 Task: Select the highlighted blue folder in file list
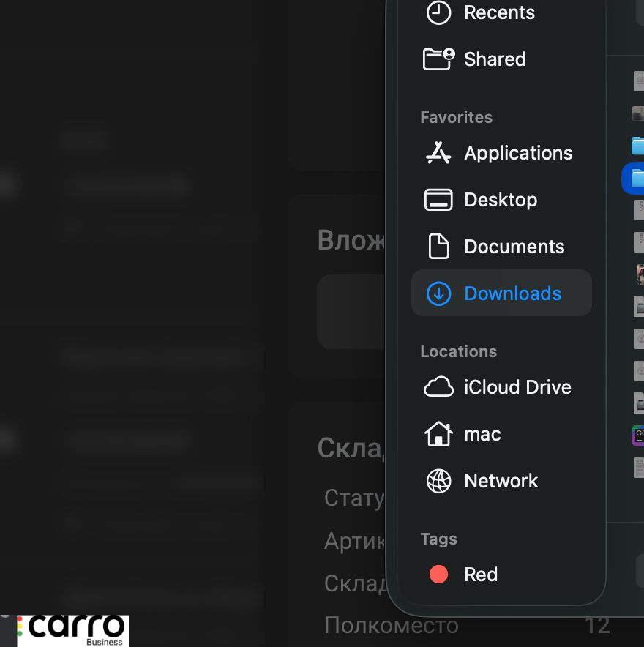(x=636, y=178)
